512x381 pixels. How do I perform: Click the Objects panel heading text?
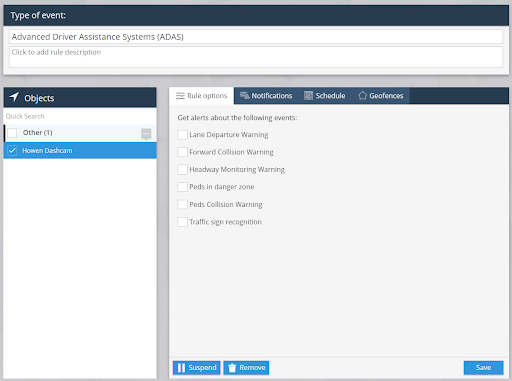[39, 98]
